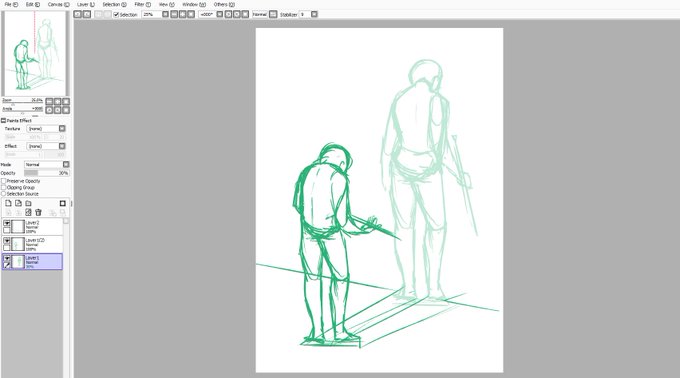Image resolution: width=680 pixels, height=378 pixels.
Task: Zoom in with the navigator panel plus button
Action: pyautogui.click(x=58, y=101)
